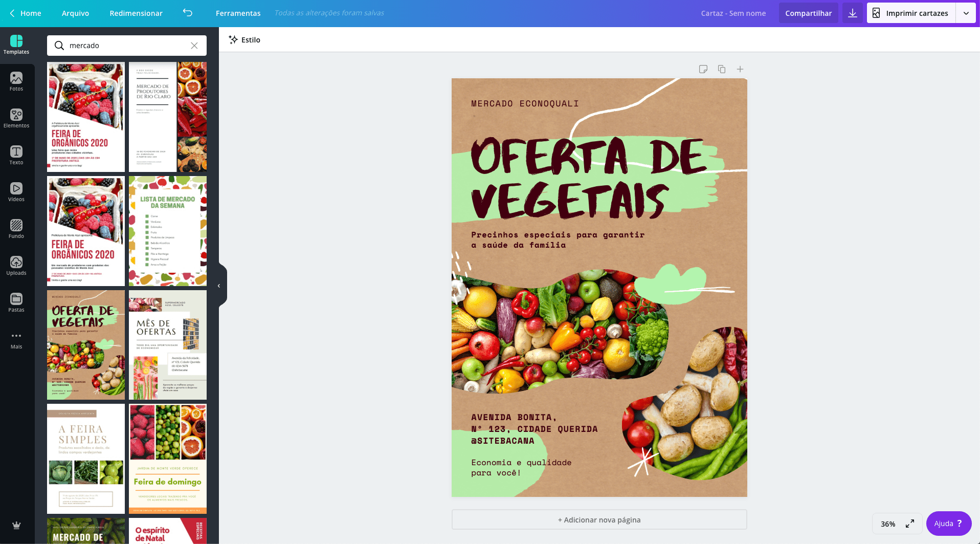Select the Precinhos especiais subtitle on canvas
Viewport: 980px width, 544px height.
pyautogui.click(x=558, y=240)
